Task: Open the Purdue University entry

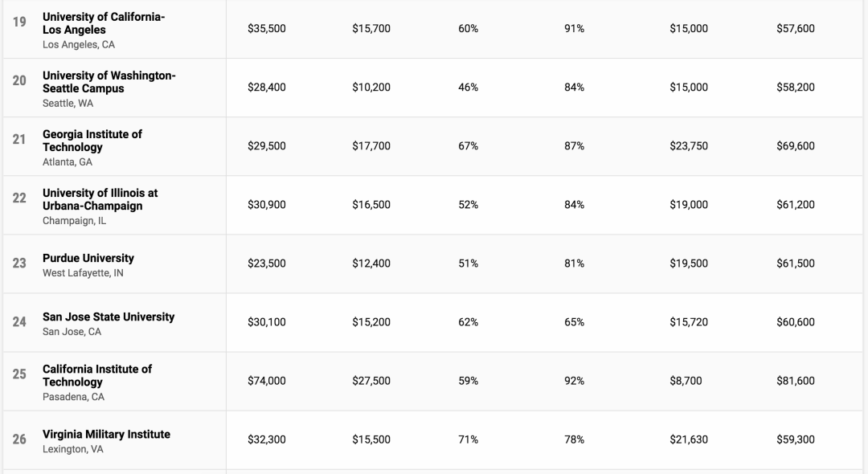Action: pyautogui.click(x=88, y=258)
